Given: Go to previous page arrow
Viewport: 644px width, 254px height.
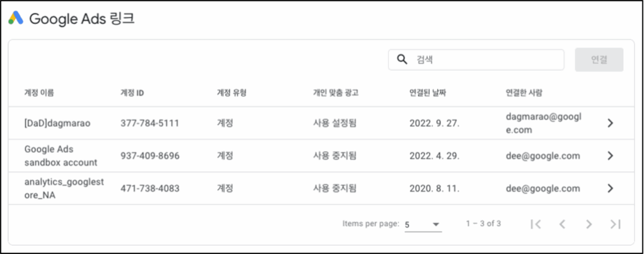Looking at the screenshot, I should pyautogui.click(x=562, y=224).
